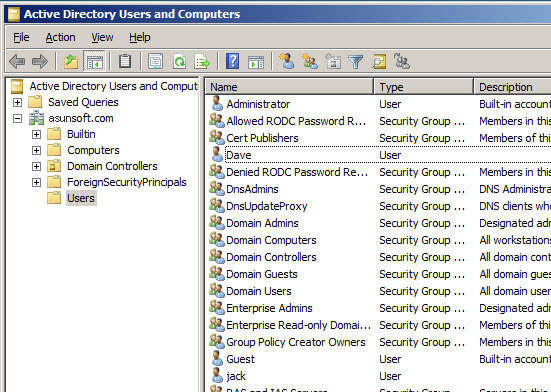Open the Properties toolbar icon
The image size is (551, 392).
tap(155, 61)
